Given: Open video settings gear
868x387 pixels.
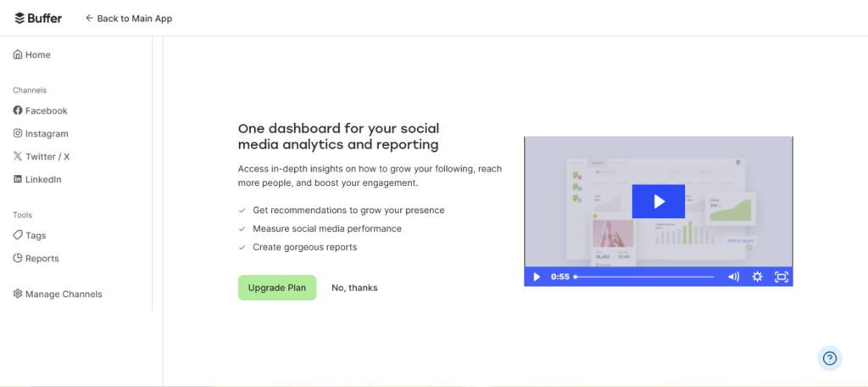Looking at the screenshot, I should [x=757, y=277].
